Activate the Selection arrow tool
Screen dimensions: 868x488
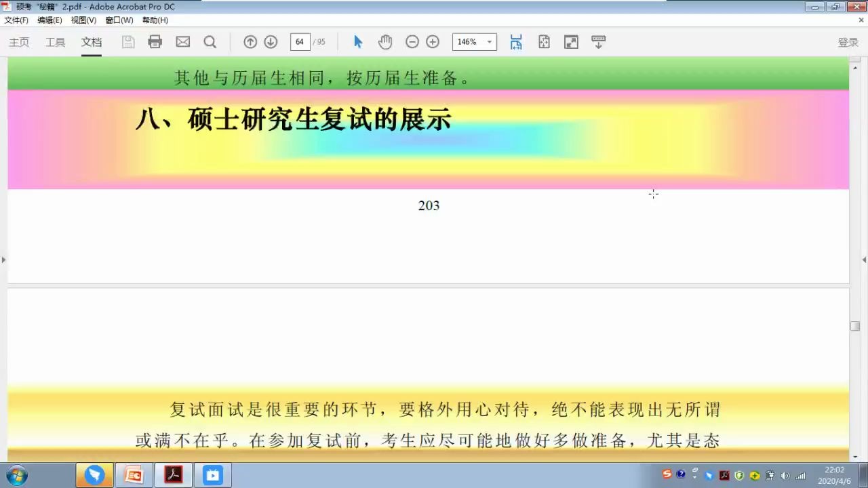pos(357,42)
